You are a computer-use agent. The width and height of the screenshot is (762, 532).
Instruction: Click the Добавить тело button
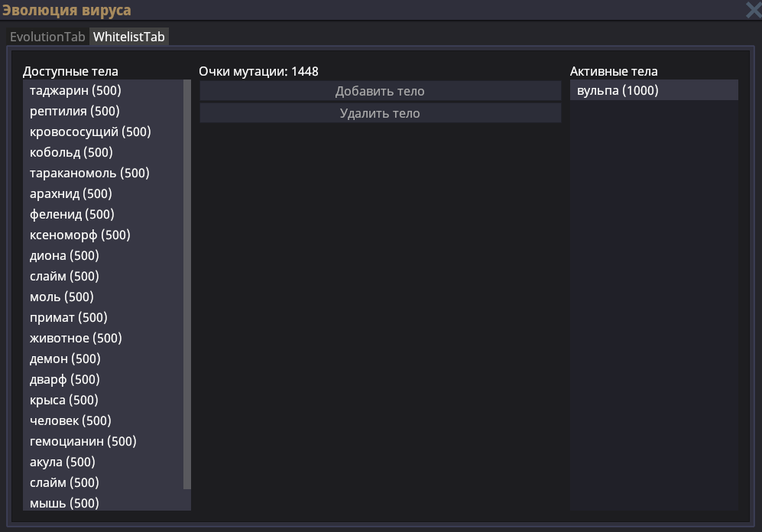tap(380, 91)
